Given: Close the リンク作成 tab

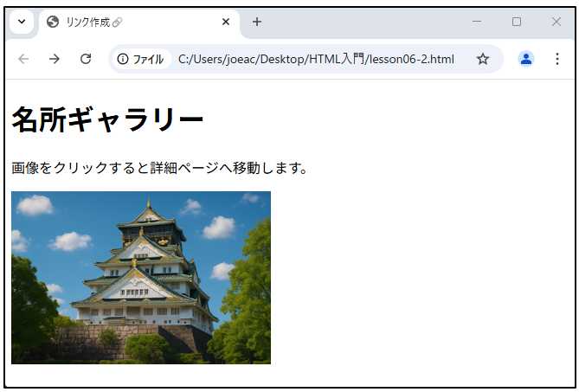Looking at the screenshot, I should 226,22.
